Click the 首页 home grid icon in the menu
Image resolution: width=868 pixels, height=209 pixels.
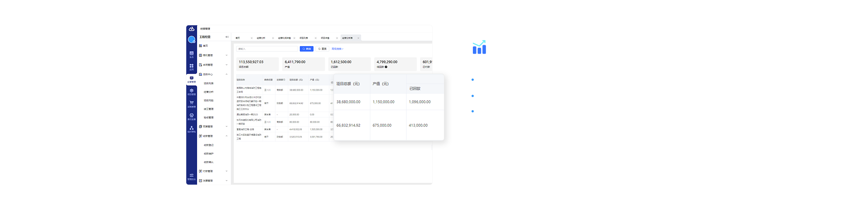click(201, 46)
